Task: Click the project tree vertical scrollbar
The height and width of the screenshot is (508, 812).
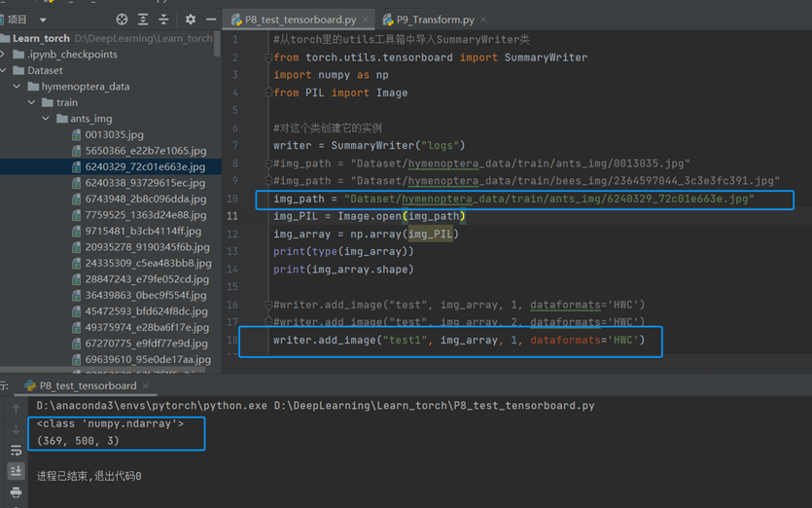Action: point(217,45)
